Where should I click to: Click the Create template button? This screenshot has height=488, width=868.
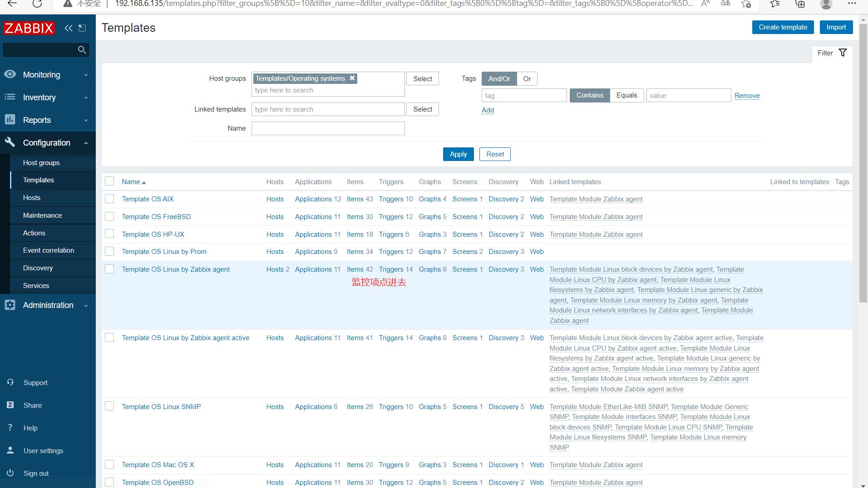coord(783,27)
